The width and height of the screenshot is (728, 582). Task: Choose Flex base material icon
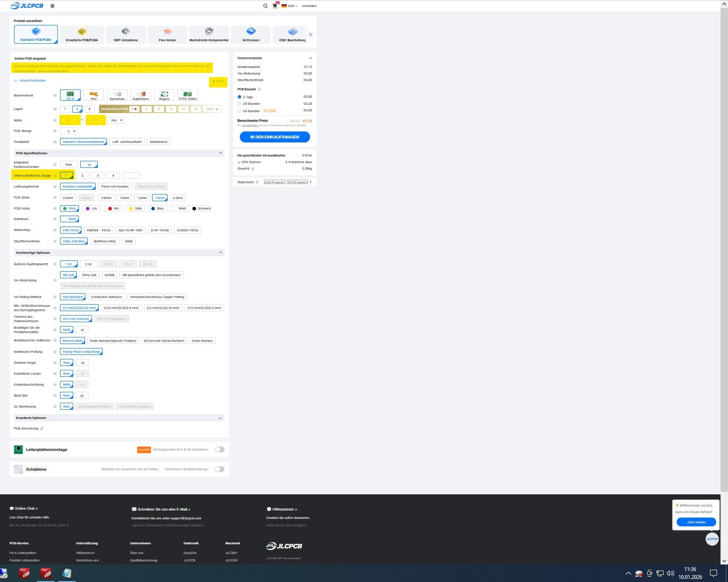pyautogui.click(x=93, y=95)
